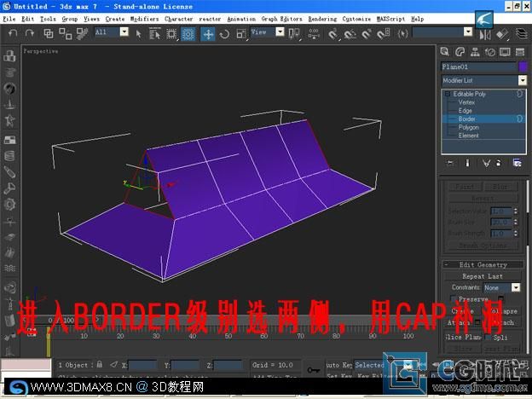
Task: Select the Edge sub-object level
Action: coord(465,111)
